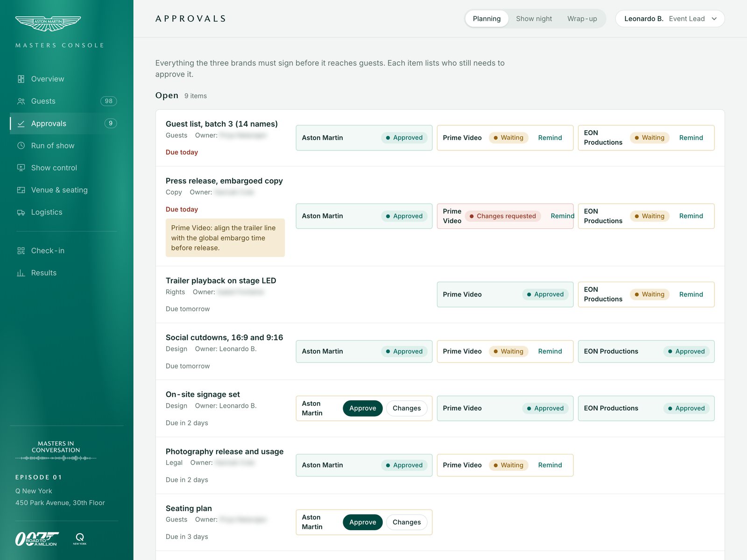
Task: Open Logistics truck icon
Action: (x=21, y=213)
